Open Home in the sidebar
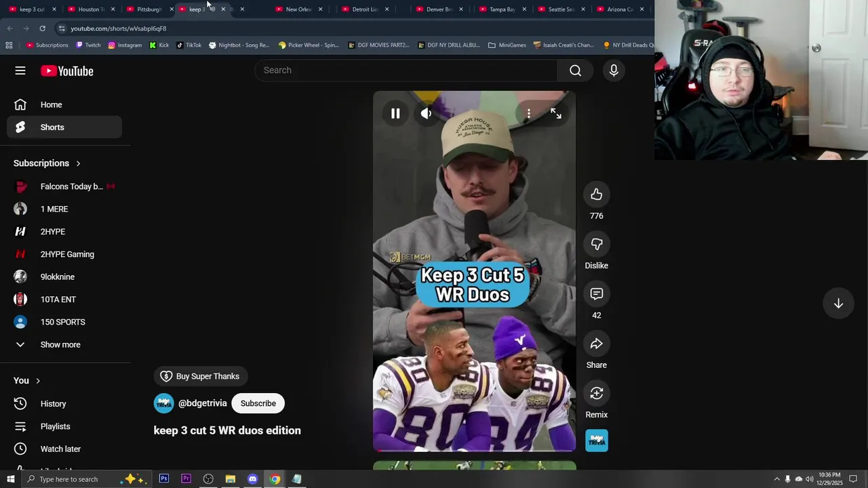Viewport: 868px width, 488px height. 64,104
